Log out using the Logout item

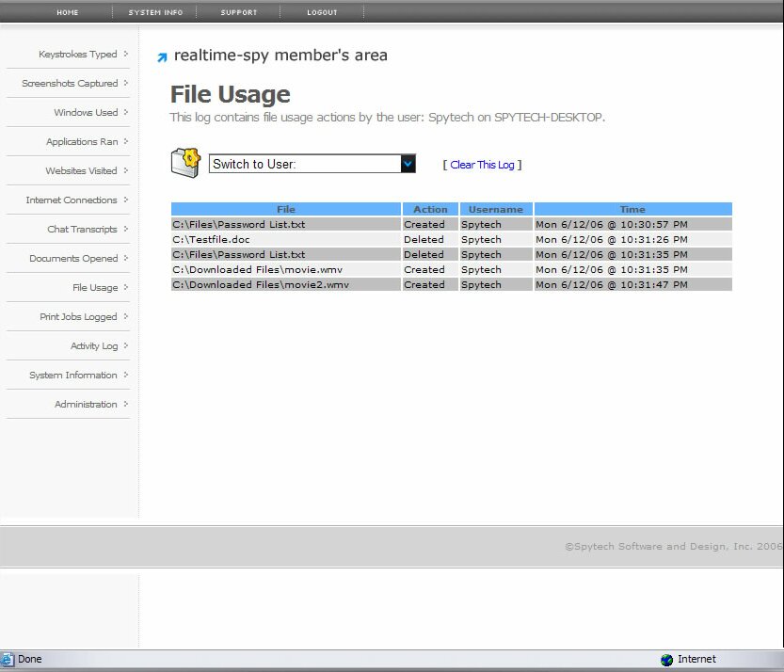tap(322, 12)
